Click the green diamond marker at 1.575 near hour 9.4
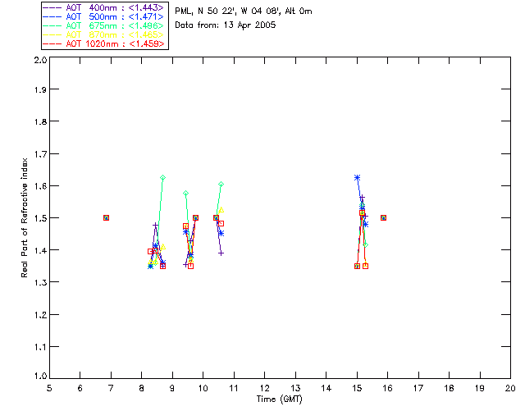525x420 pixels. 186,194
